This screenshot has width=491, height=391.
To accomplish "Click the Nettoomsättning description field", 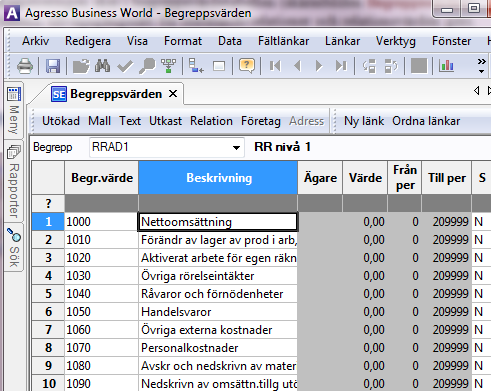I will (x=218, y=222).
